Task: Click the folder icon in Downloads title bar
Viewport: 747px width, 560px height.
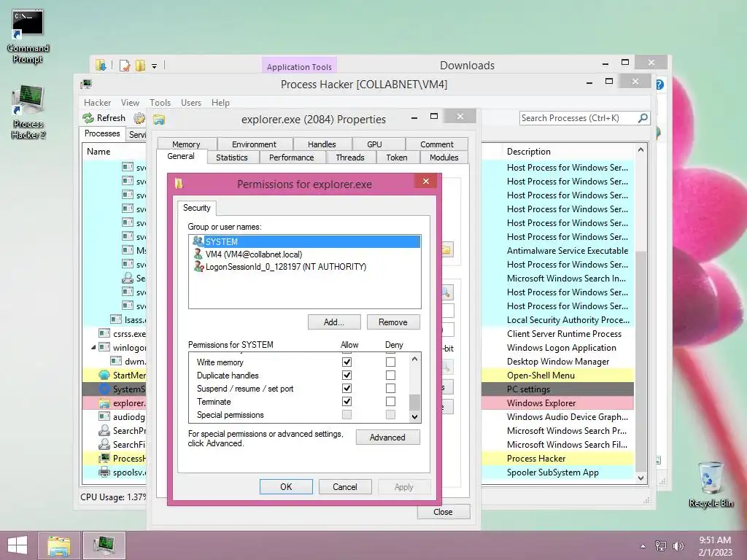Action: (101, 65)
